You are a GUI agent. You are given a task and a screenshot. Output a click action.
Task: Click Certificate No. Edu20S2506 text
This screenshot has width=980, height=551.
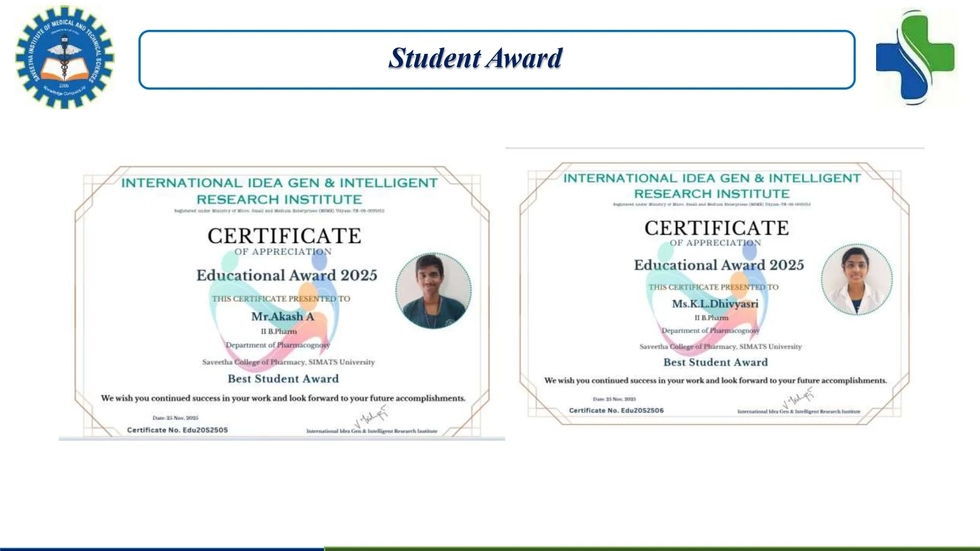[x=616, y=410]
